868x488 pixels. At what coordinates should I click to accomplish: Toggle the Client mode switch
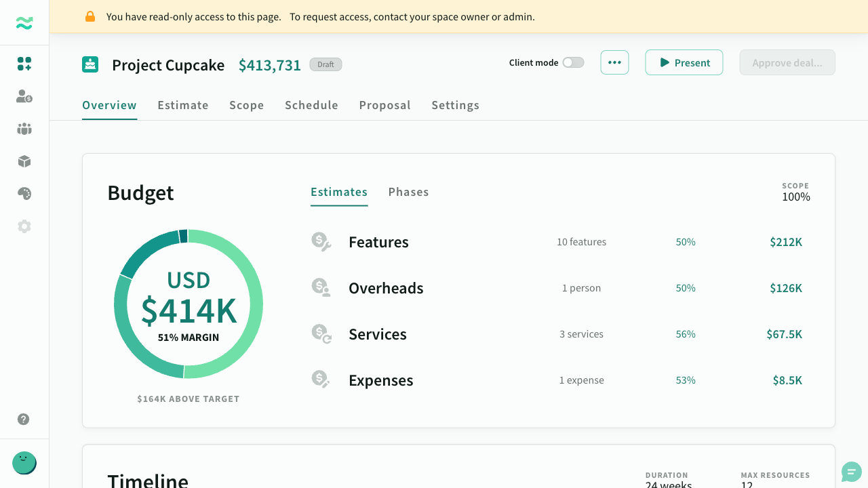(x=573, y=62)
